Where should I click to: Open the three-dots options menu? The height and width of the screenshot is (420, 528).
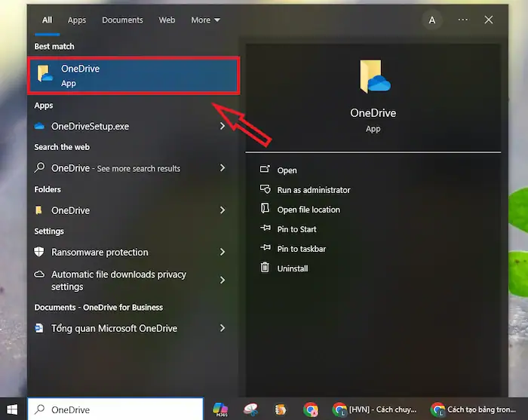[x=462, y=20]
